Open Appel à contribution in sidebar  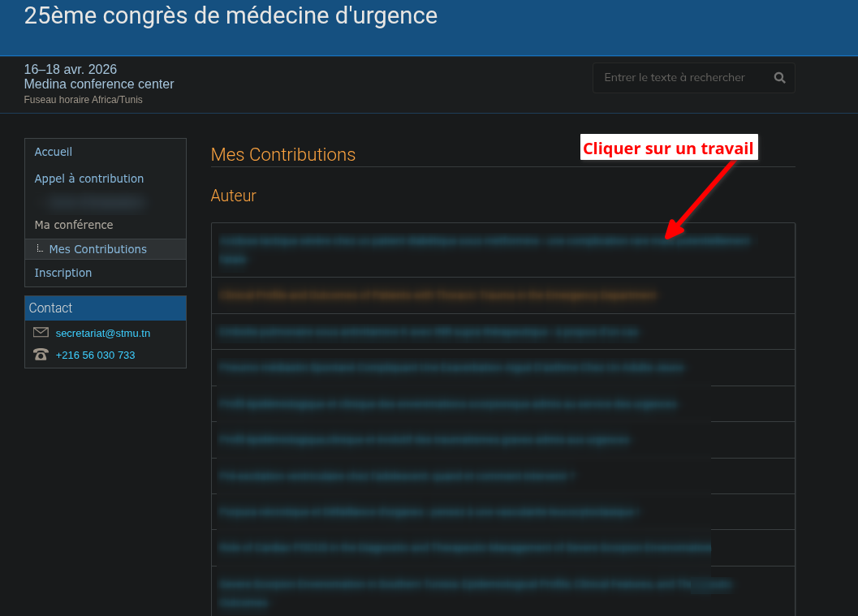[x=89, y=179]
